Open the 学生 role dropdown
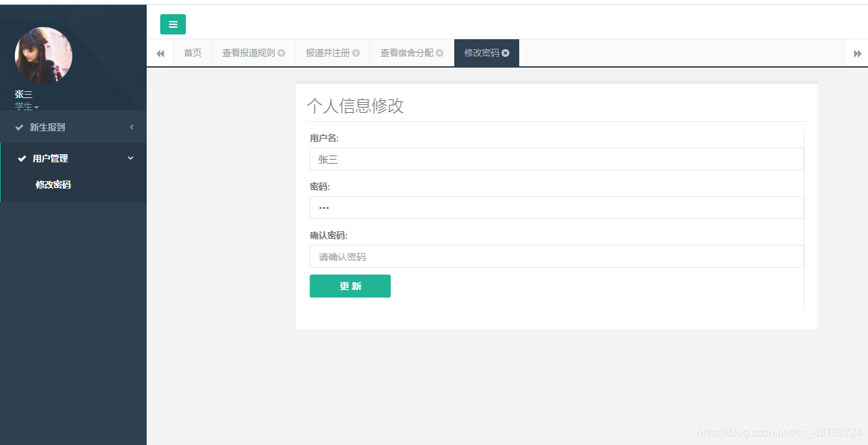The image size is (868, 445). [x=26, y=106]
